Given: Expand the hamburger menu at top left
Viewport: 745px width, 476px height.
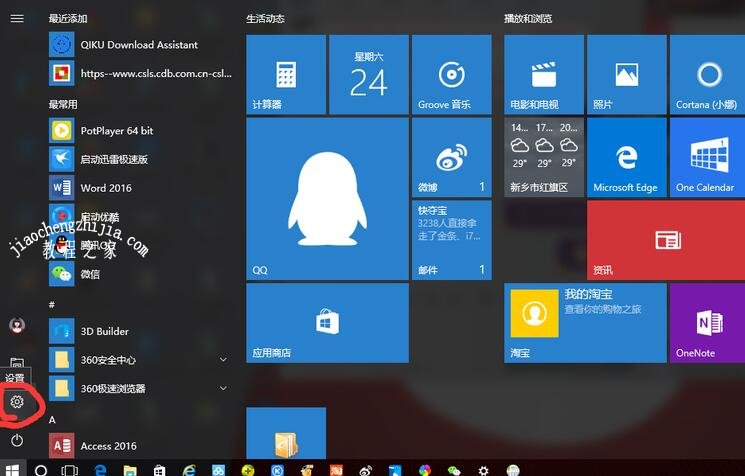Looking at the screenshot, I should point(17,19).
